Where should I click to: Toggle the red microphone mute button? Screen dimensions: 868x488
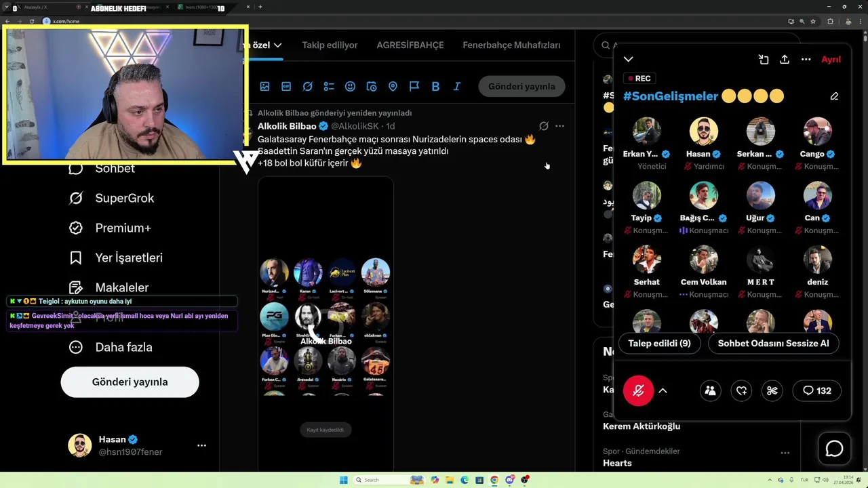pyautogui.click(x=638, y=390)
